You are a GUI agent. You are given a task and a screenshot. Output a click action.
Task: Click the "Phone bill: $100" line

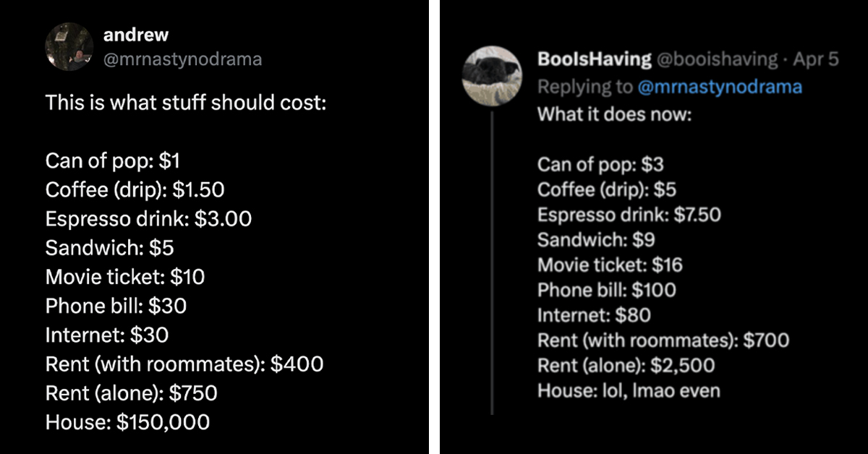pos(606,291)
